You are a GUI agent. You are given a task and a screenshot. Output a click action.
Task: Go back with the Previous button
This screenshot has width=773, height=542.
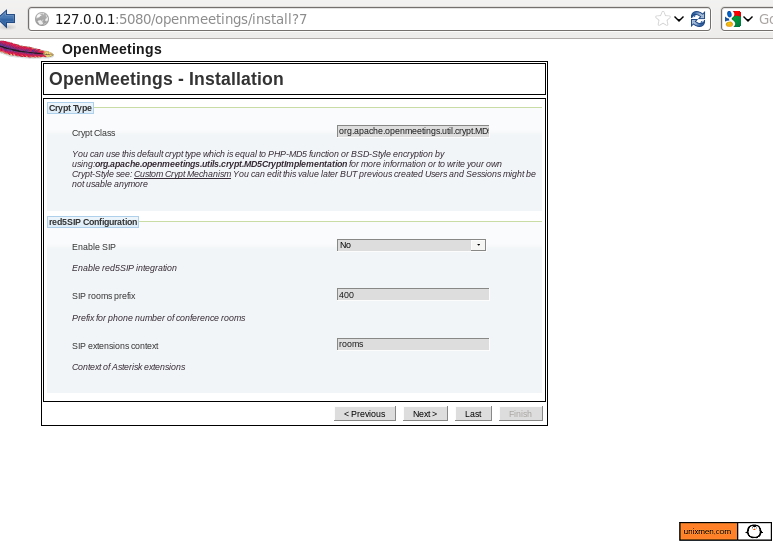365,414
